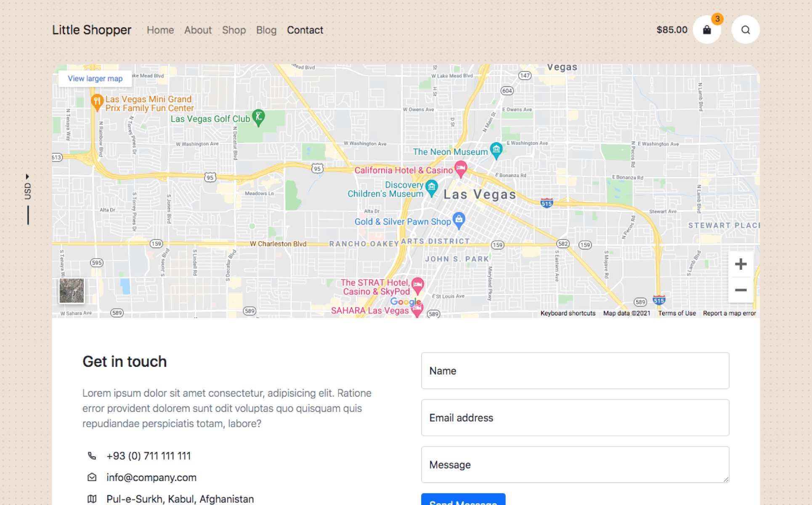812x505 pixels.
Task: Zoom out the map with minus
Action: coord(740,290)
